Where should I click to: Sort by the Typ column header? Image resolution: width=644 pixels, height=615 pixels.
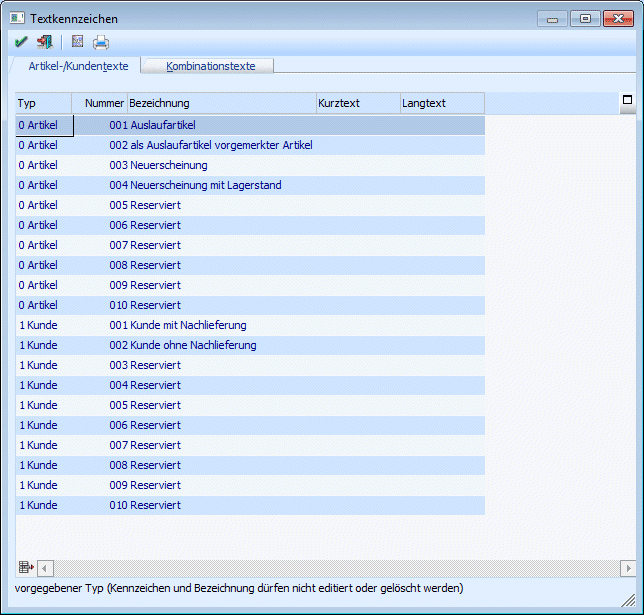click(43, 103)
